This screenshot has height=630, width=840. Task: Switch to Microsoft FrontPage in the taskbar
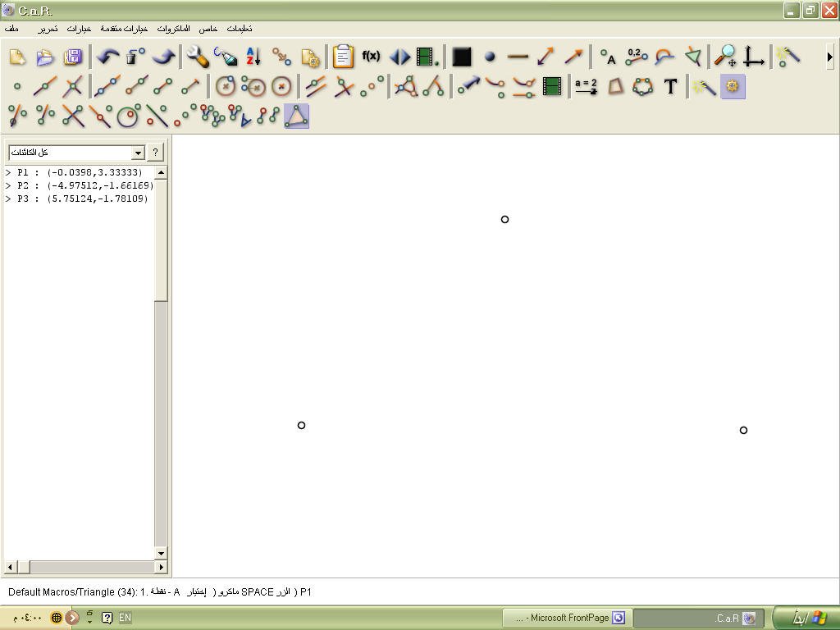click(x=568, y=618)
